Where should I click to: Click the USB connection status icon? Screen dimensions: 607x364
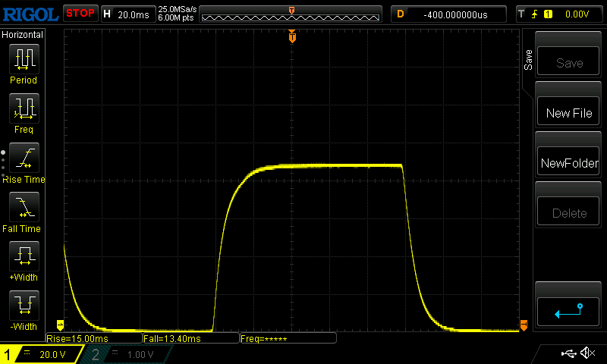click(x=568, y=353)
